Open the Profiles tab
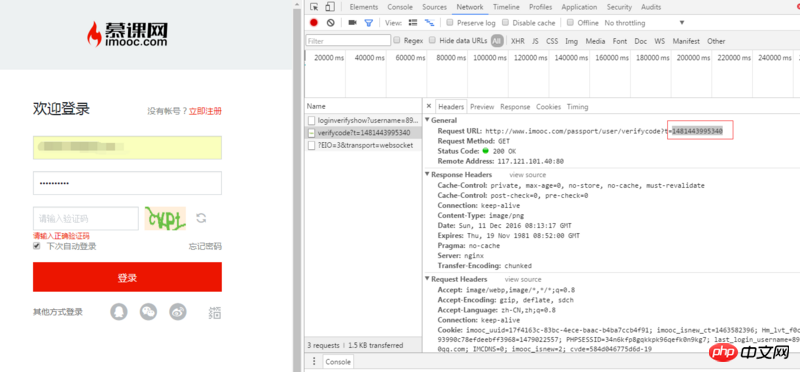The image size is (800, 372). (x=540, y=7)
